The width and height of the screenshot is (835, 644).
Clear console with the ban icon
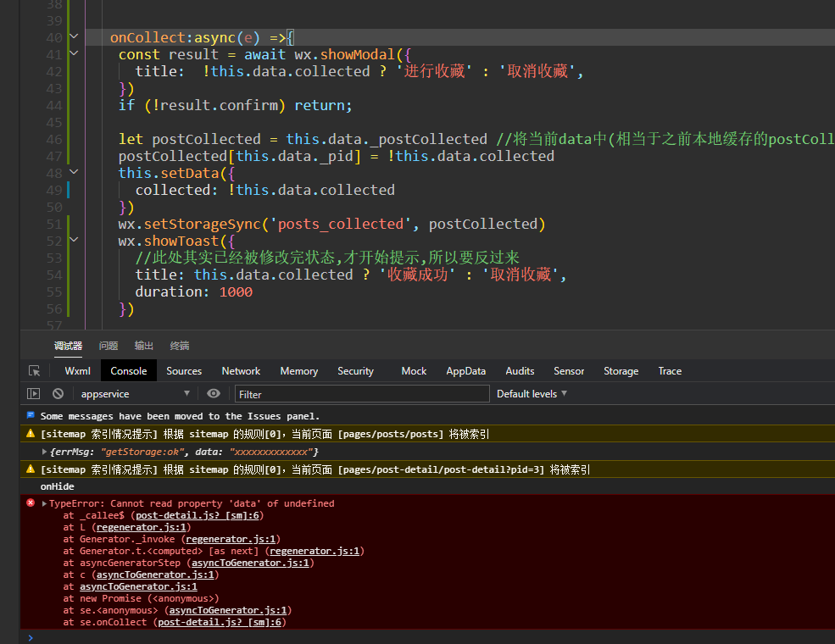click(58, 394)
